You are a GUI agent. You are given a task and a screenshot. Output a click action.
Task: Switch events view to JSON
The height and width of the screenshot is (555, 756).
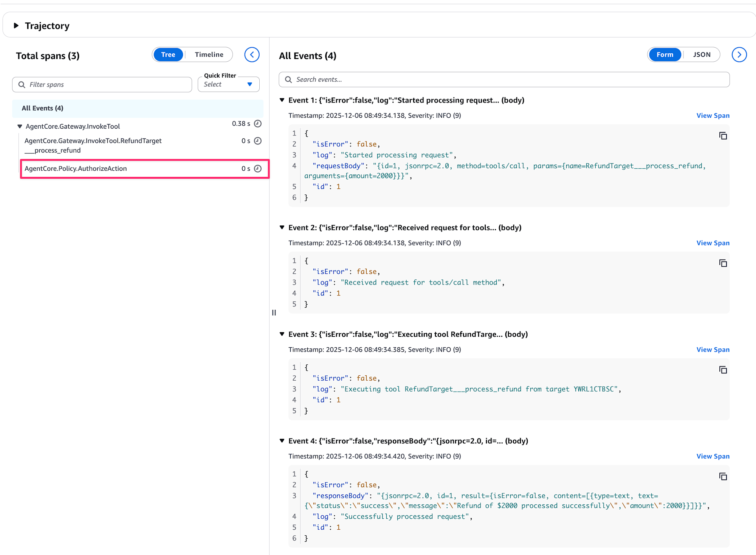point(702,55)
